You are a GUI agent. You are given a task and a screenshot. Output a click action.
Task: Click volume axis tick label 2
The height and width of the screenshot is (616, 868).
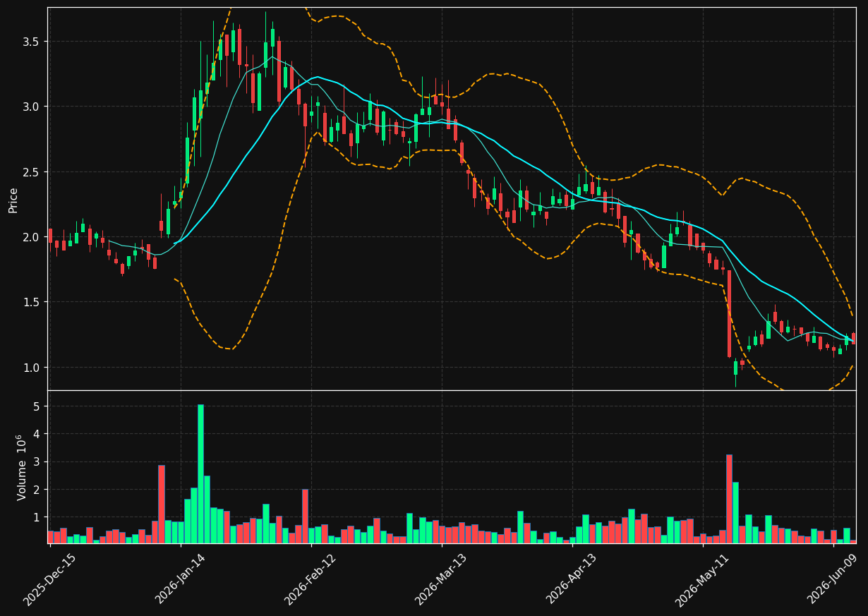pyautogui.click(x=35, y=490)
